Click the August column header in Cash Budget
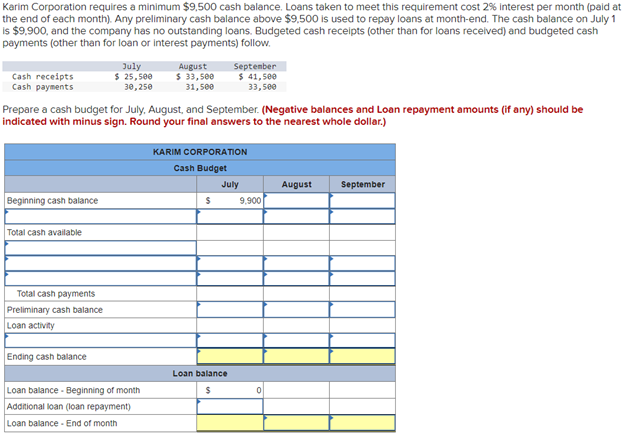This screenshot has height=434, width=624. point(296,184)
